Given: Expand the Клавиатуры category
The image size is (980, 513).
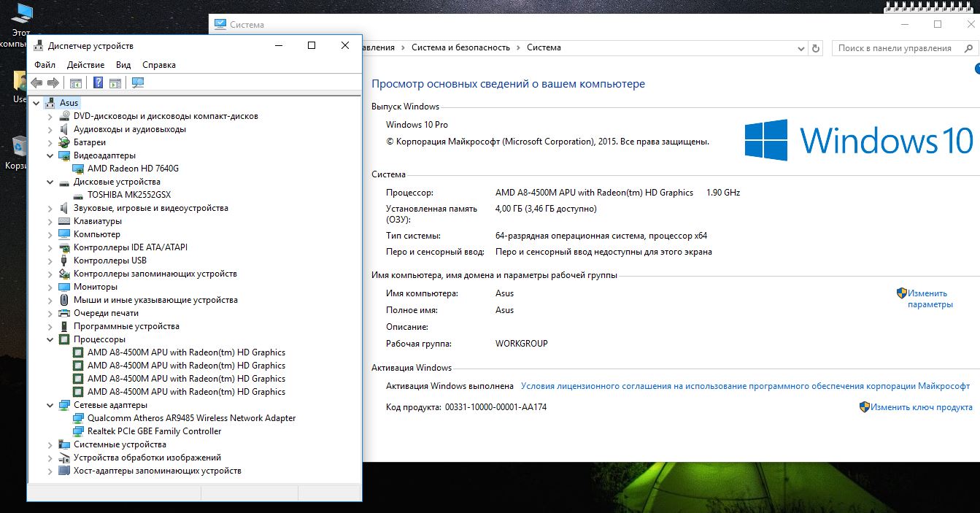Looking at the screenshot, I should point(50,221).
